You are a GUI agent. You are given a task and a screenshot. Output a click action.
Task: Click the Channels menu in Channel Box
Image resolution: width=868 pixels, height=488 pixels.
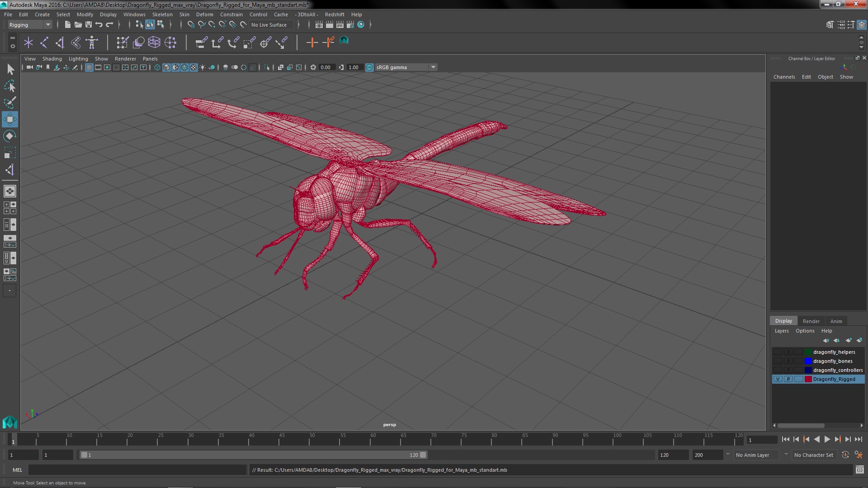[x=784, y=77]
